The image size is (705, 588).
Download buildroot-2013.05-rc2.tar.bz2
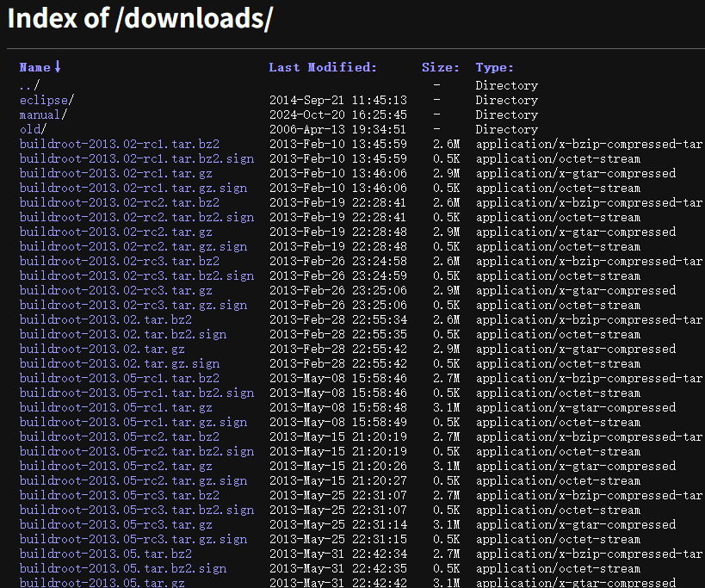point(120,436)
